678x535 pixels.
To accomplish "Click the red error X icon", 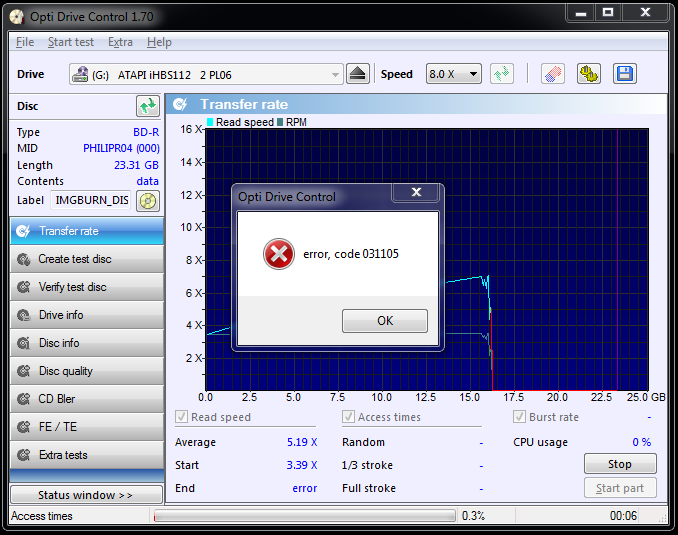I will coord(279,254).
